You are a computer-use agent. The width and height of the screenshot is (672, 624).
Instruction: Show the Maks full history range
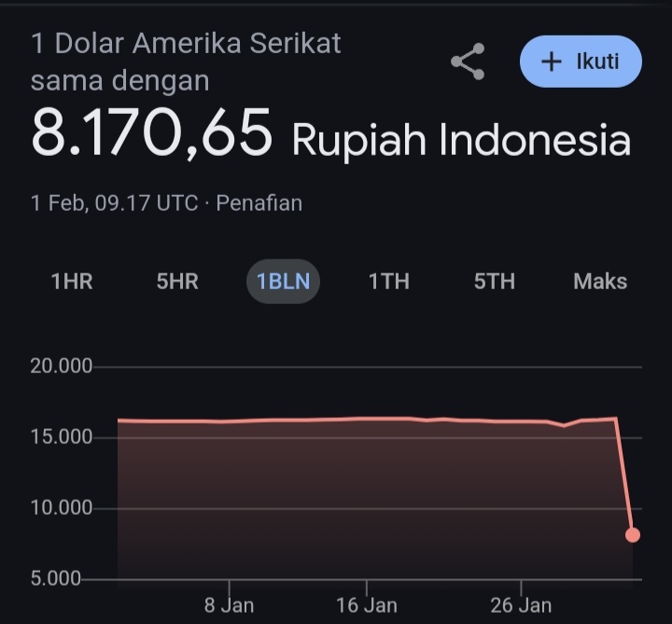click(x=600, y=282)
